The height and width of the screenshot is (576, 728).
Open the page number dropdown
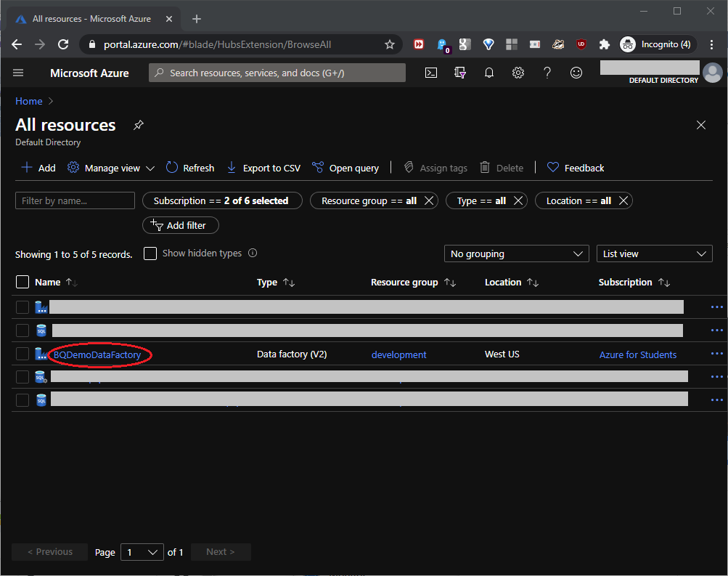pos(142,552)
